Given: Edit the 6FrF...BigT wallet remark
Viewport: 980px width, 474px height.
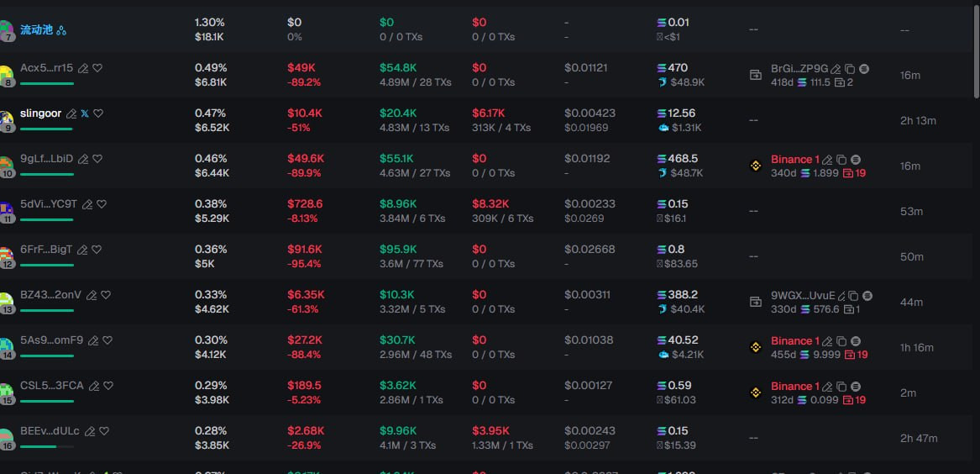Looking at the screenshot, I should pyautogui.click(x=82, y=250).
